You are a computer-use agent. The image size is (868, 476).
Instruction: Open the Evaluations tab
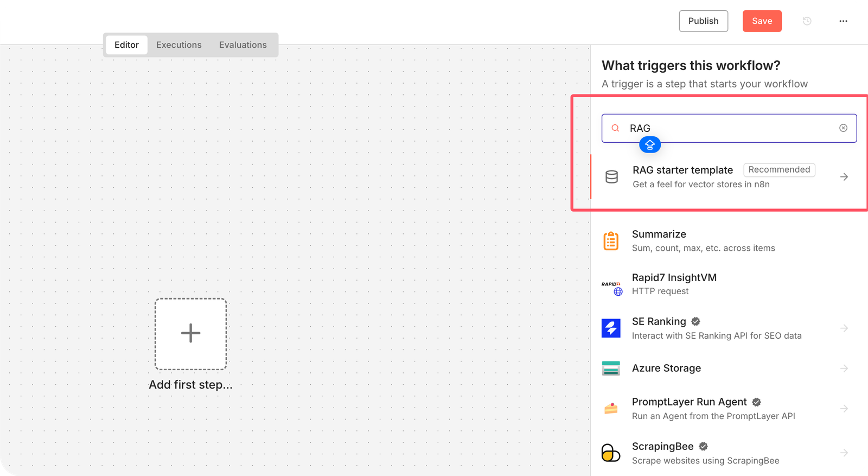pos(242,45)
